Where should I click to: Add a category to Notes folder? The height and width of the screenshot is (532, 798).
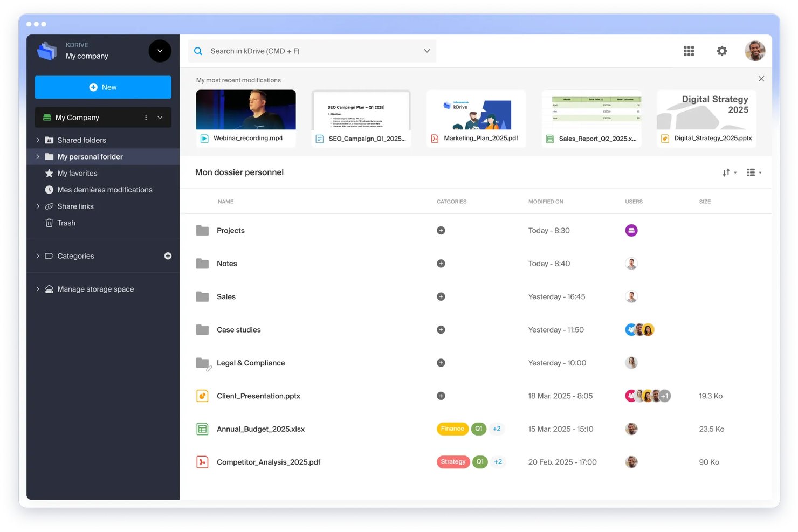pyautogui.click(x=441, y=264)
